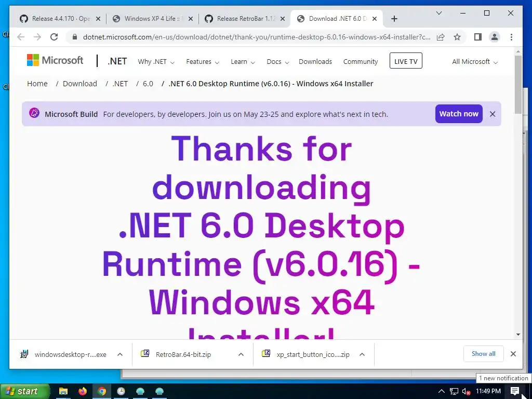Click the LIVE TV button
532x399 pixels.
[x=406, y=61]
